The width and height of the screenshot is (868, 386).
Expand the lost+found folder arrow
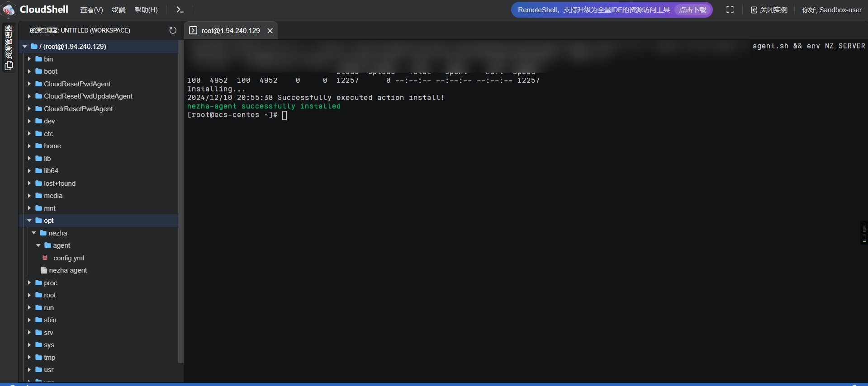click(29, 183)
